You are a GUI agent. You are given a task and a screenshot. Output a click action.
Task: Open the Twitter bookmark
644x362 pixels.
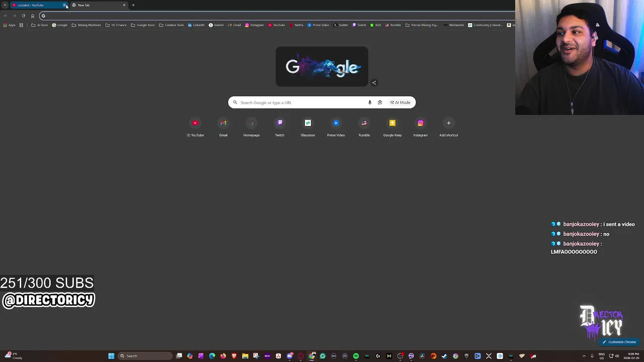coord(341,25)
